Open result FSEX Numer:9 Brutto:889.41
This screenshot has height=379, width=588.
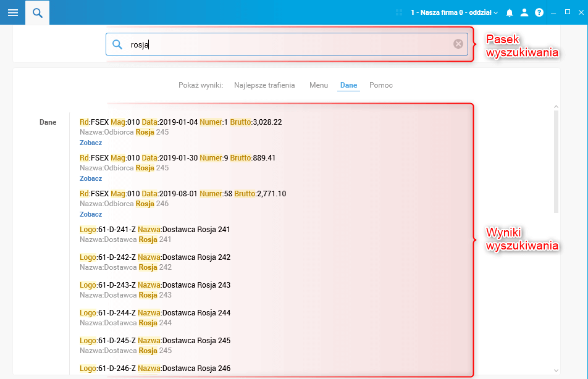point(177,158)
